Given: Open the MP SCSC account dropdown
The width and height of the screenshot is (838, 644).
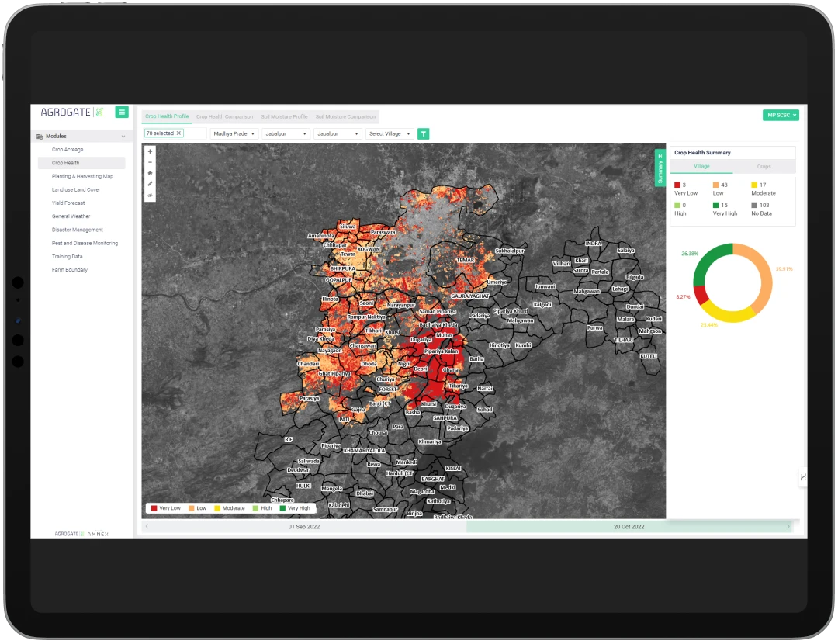Looking at the screenshot, I should 781,115.
